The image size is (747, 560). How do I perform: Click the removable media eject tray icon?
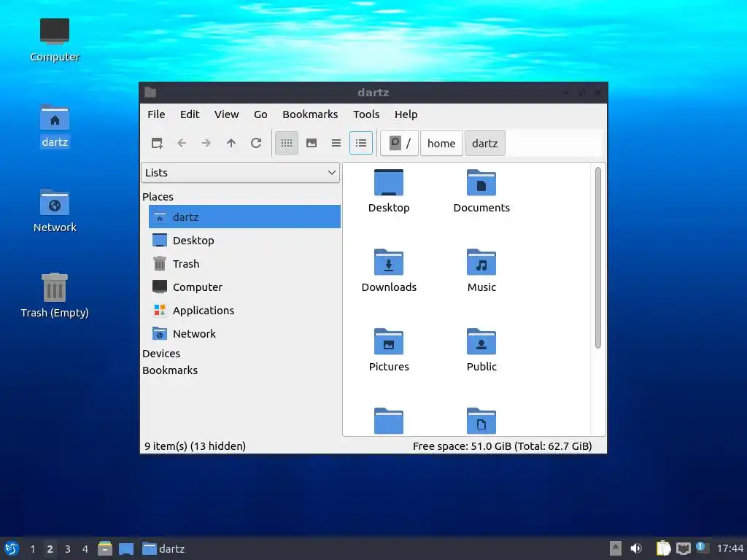(x=616, y=548)
